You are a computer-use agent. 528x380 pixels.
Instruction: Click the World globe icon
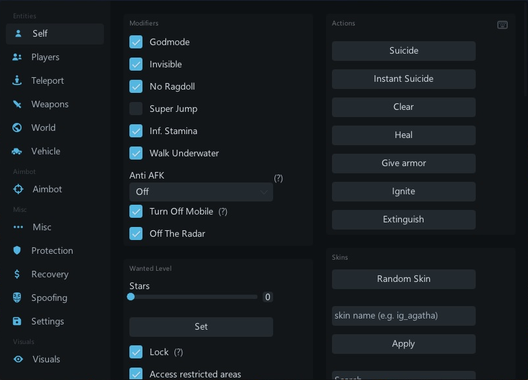(x=17, y=128)
